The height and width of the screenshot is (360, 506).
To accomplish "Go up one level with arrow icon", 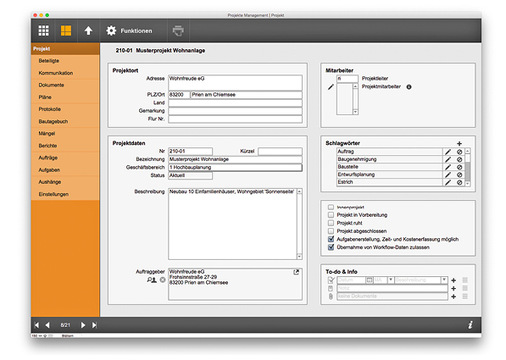I will click(x=88, y=31).
